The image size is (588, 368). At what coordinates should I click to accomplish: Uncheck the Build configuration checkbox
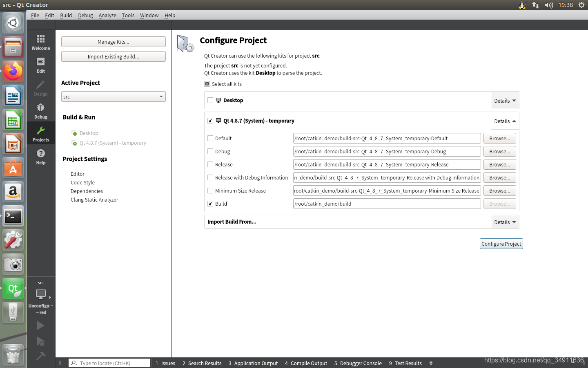210,204
